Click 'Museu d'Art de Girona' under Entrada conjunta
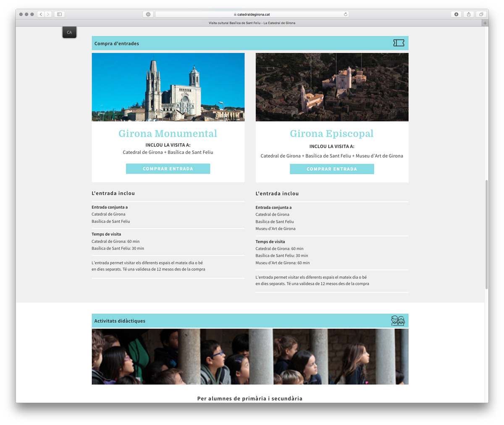The height and width of the screenshot is (425, 504). coord(276,229)
